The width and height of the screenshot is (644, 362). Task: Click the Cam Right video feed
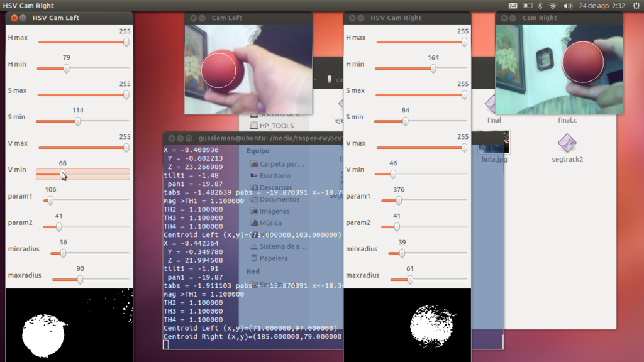559,69
